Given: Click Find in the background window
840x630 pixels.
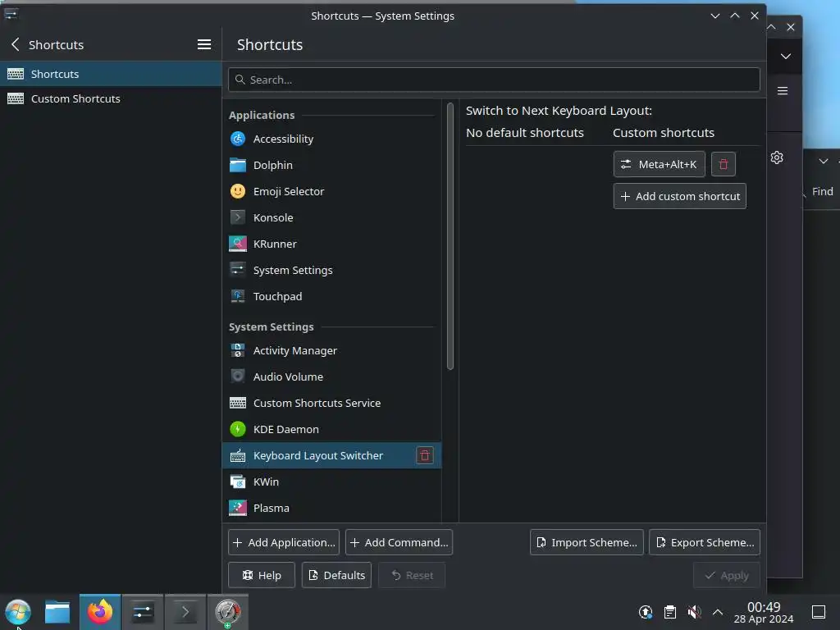Looking at the screenshot, I should tap(822, 191).
